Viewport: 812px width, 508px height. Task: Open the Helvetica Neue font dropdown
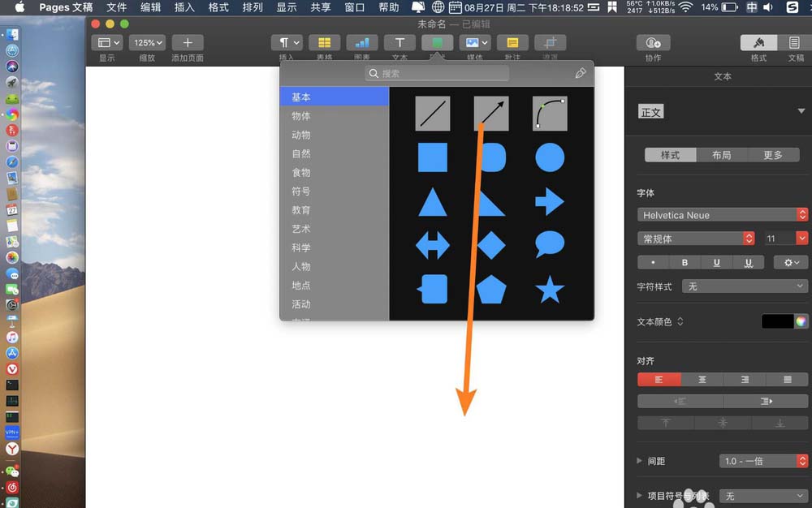click(723, 215)
